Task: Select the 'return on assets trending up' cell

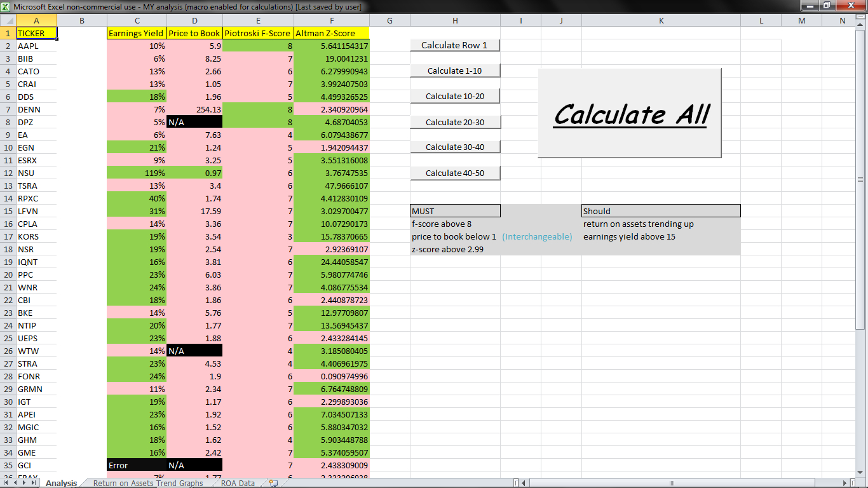Action: tap(661, 224)
